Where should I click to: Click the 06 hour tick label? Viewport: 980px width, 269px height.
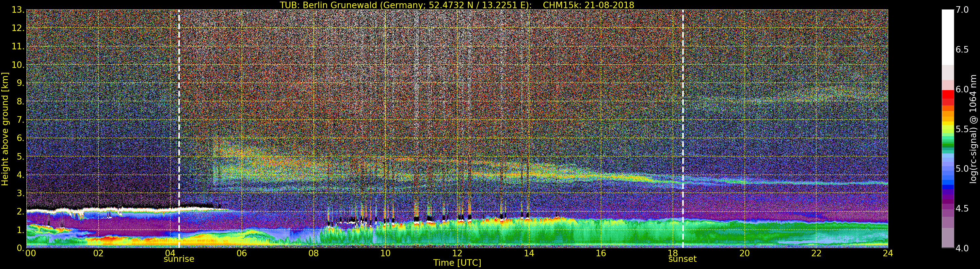pyautogui.click(x=242, y=253)
